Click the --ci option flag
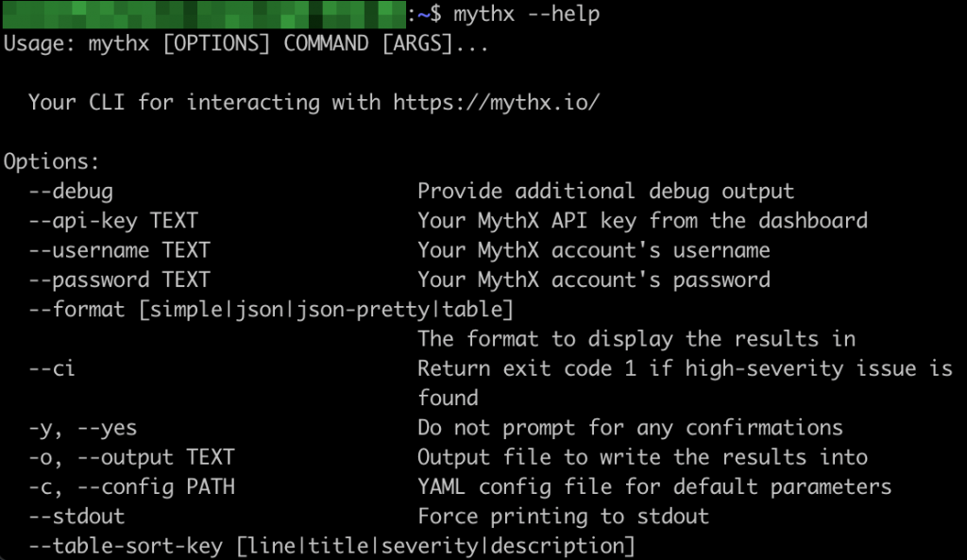The height and width of the screenshot is (560, 967). tap(52, 369)
